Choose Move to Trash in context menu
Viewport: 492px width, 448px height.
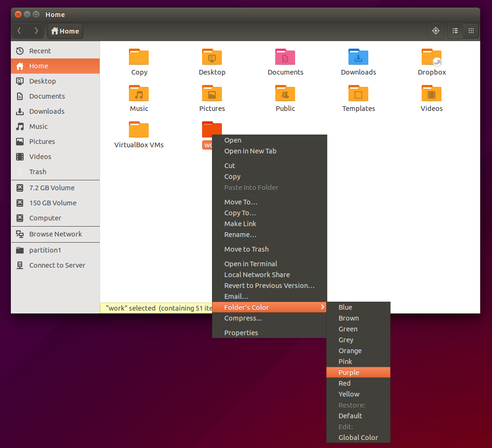pos(246,249)
